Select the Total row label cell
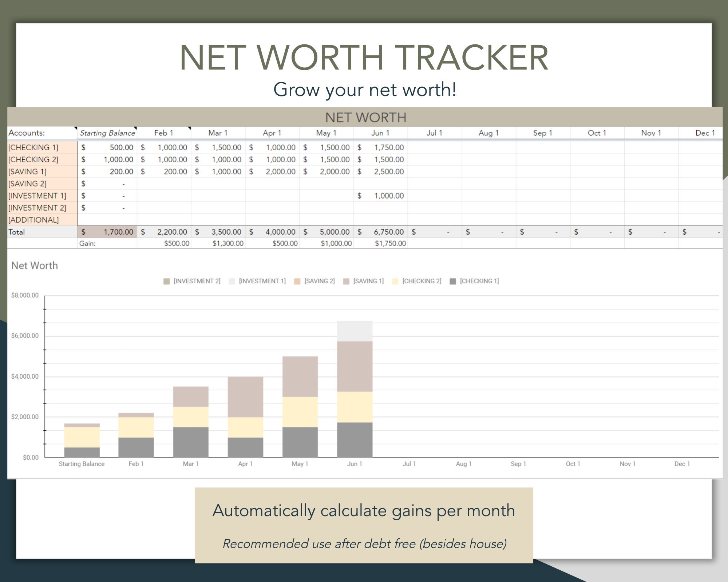Image resolution: width=728 pixels, height=582 pixels. click(x=42, y=232)
